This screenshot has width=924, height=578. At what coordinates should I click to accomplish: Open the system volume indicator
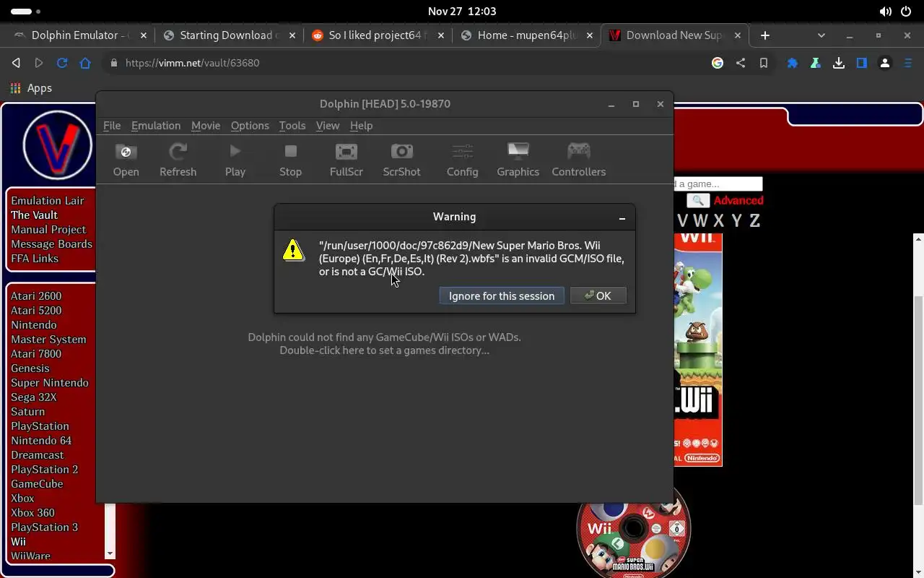coord(885,12)
